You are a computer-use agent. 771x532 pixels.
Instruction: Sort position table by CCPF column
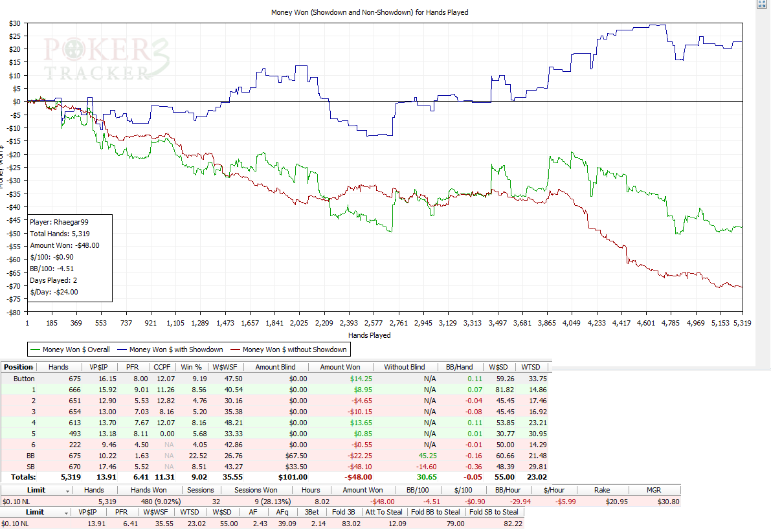(162, 367)
